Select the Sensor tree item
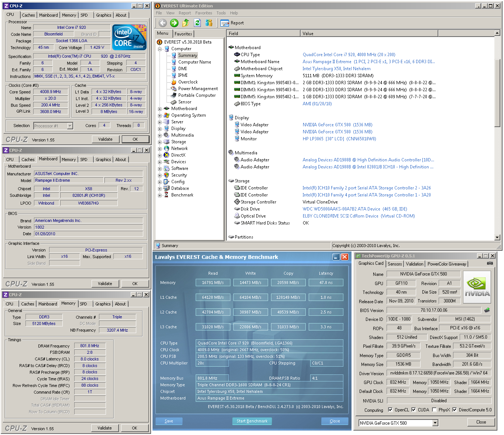 pos(185,102)
